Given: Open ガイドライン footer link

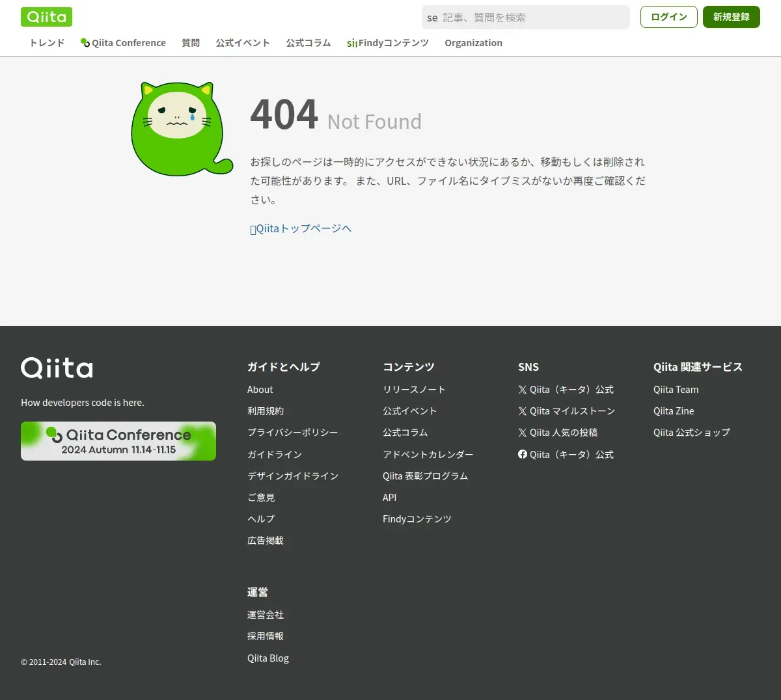Looking at the screenshot, I should tap(275, 454).
